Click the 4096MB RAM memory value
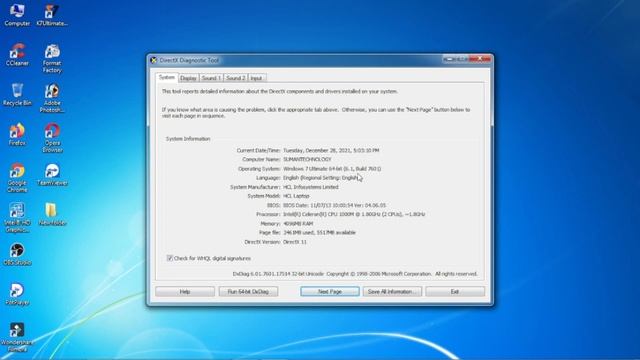Screen dimensions: 640x360 coord(298,224)
